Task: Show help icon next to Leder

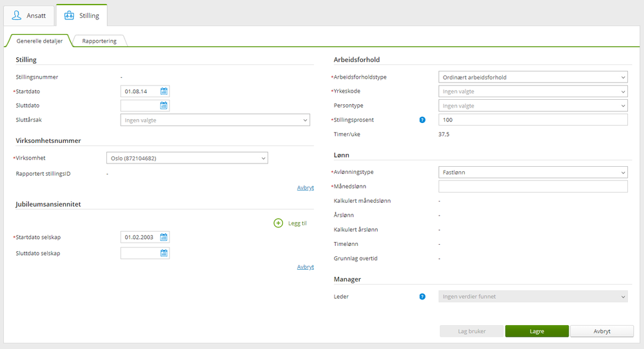Action: tap(422, 297)
